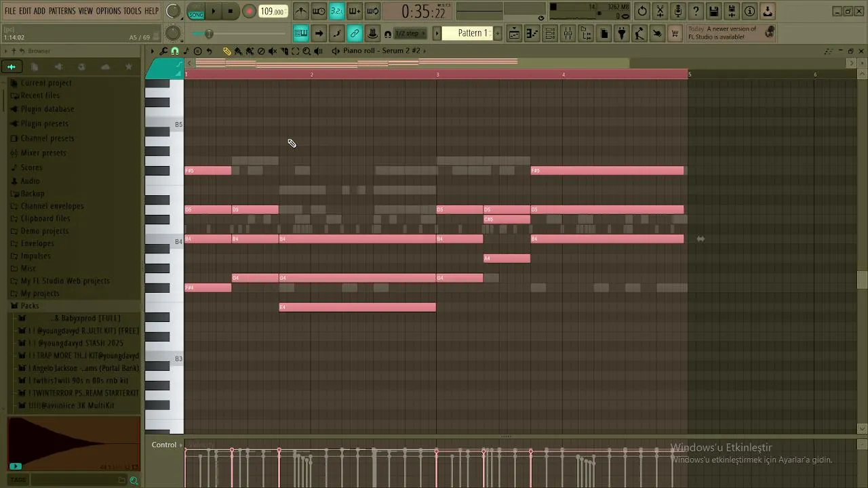The image size is (868, 488).
Task: Toggle the countdown before recording button
Action: pos(336,12)
